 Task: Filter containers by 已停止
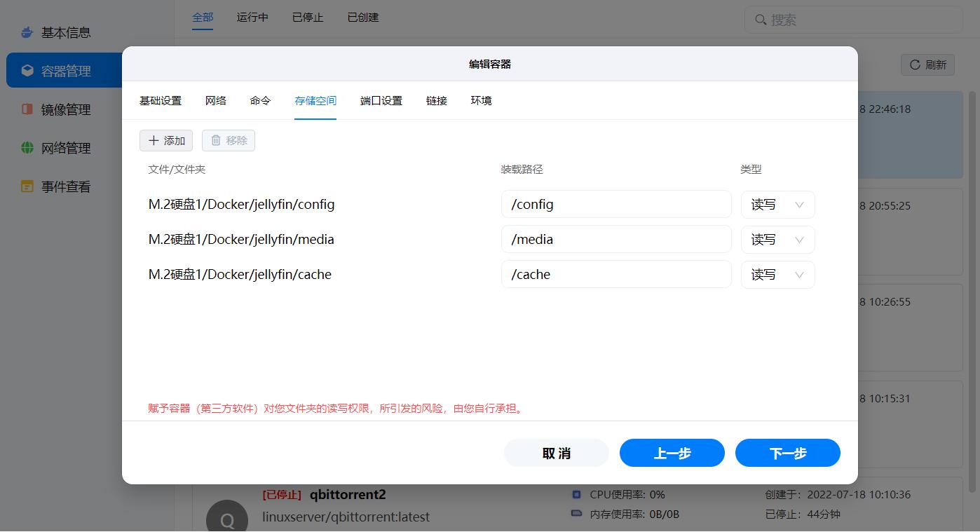pos(307,17)
